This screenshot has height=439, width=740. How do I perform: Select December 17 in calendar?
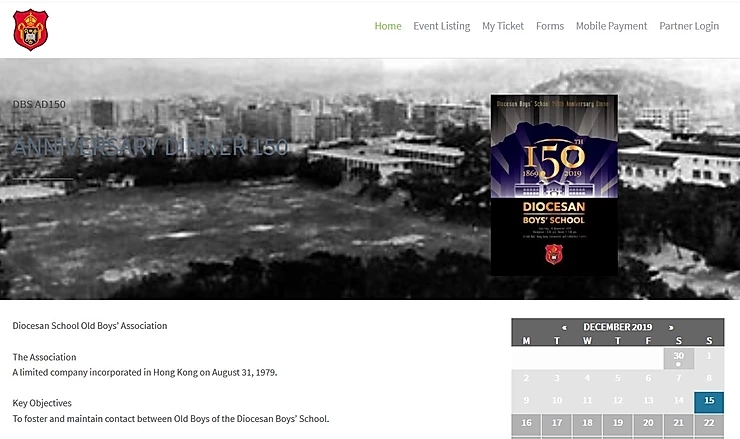coord(557,425)
